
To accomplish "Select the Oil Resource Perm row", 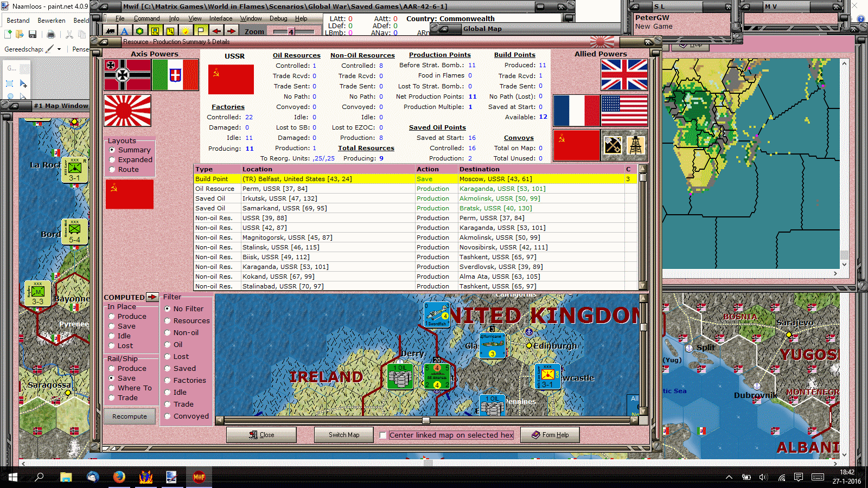I will point(415,189).
